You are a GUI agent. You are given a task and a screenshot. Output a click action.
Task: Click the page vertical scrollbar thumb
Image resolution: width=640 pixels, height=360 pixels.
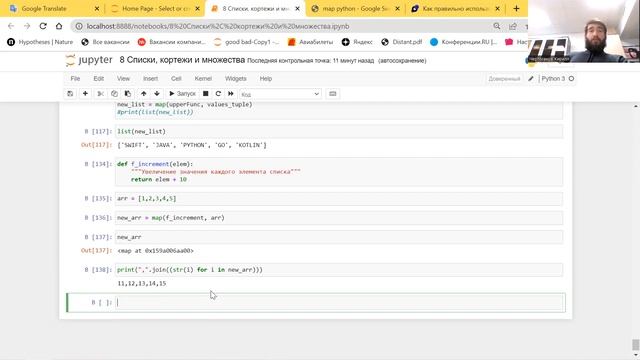tap(636, 344)
